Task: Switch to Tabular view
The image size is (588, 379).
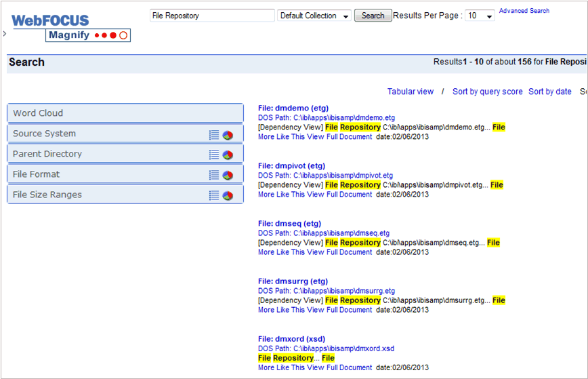Action: pos(411,92)
